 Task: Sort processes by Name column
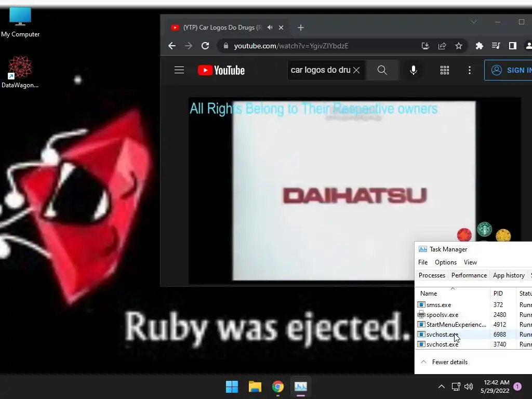pos(453,293)
